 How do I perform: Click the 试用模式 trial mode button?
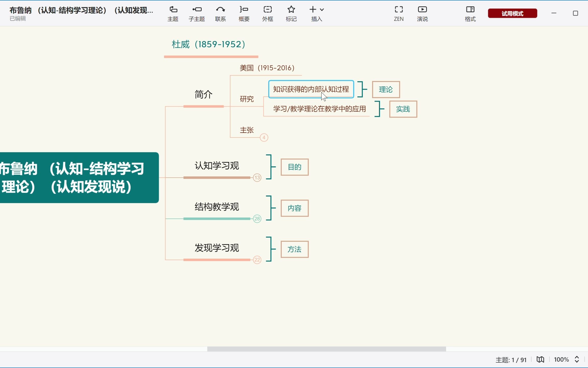tap(512, 13)
